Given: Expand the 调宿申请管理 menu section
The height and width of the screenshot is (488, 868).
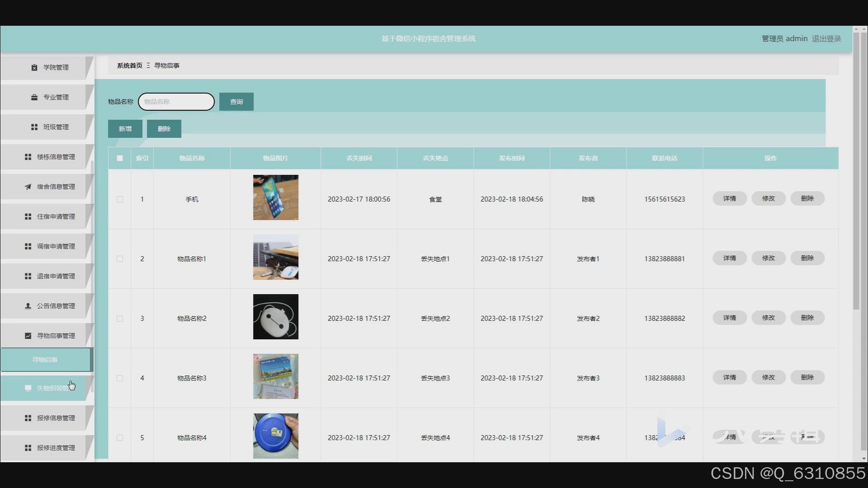Looking at the screenshot, I should (56, 246).
